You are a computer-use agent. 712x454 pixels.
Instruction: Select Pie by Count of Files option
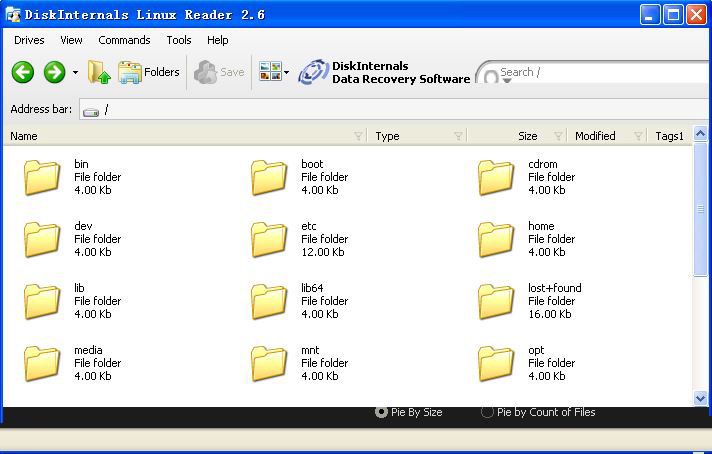[487, 412]
